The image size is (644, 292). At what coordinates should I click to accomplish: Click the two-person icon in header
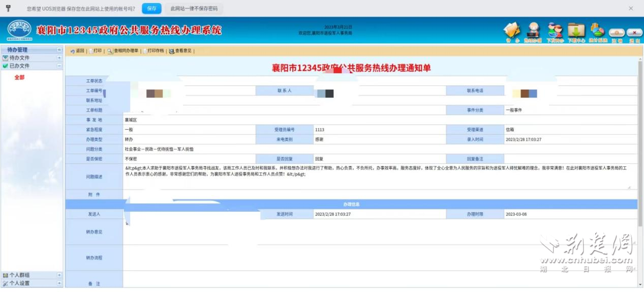[555, 30]
